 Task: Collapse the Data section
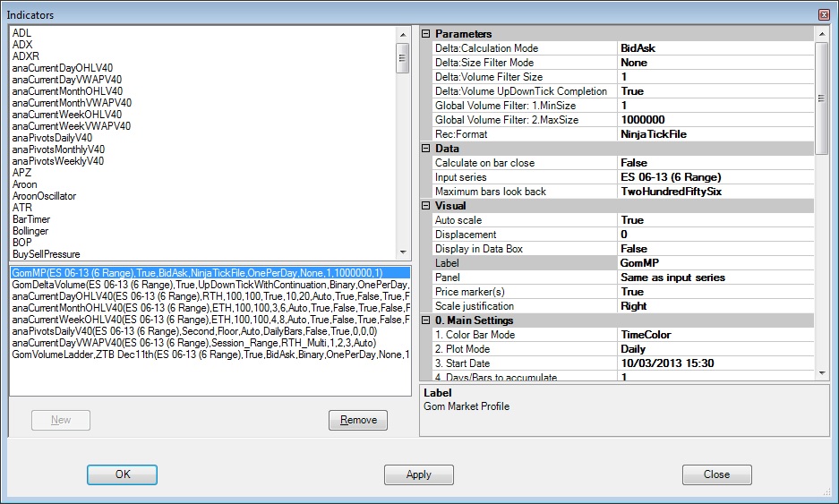coord(426,149)
